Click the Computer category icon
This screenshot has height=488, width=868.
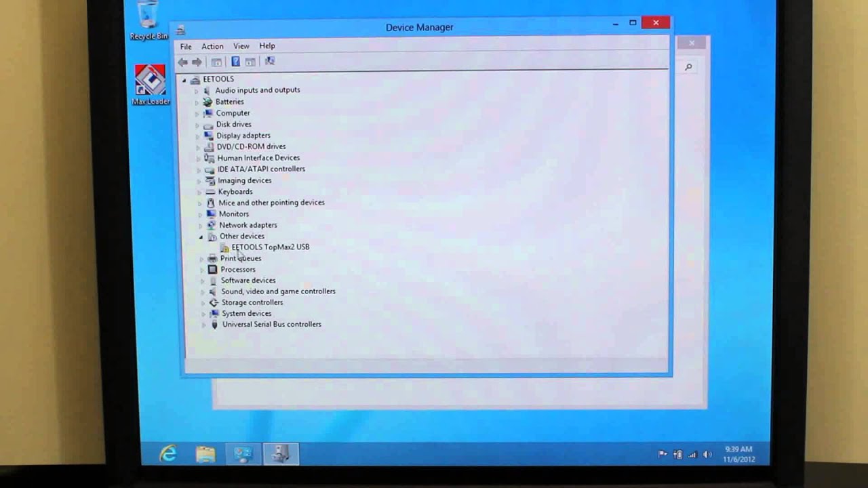coord(208,113)
